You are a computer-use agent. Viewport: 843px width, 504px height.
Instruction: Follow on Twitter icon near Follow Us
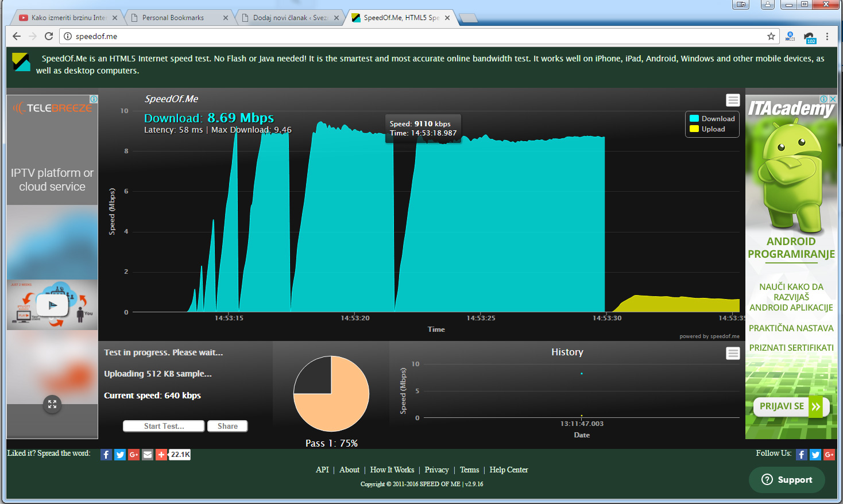click(815, 455)
